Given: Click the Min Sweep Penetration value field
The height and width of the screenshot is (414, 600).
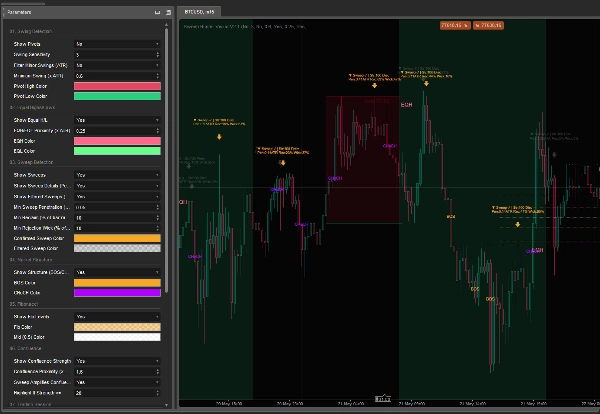Looking at the screenshot, I should [117, 207].
